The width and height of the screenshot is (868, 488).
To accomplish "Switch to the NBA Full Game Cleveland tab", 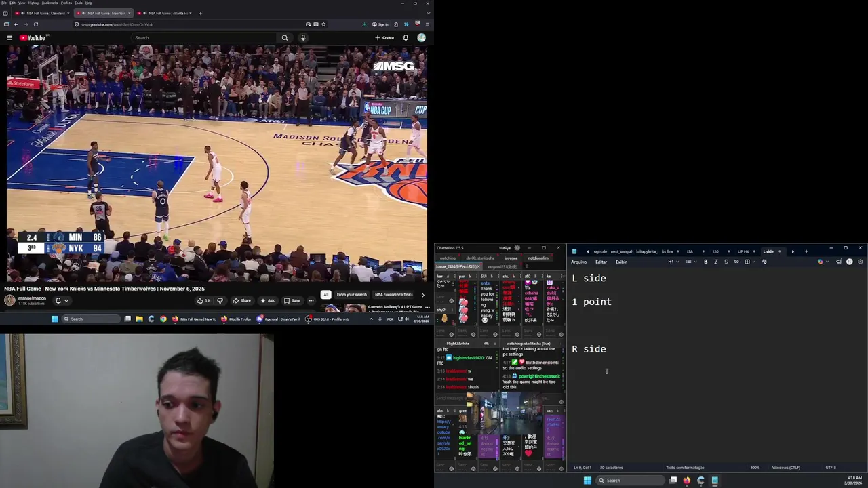I will click(43, 13).
